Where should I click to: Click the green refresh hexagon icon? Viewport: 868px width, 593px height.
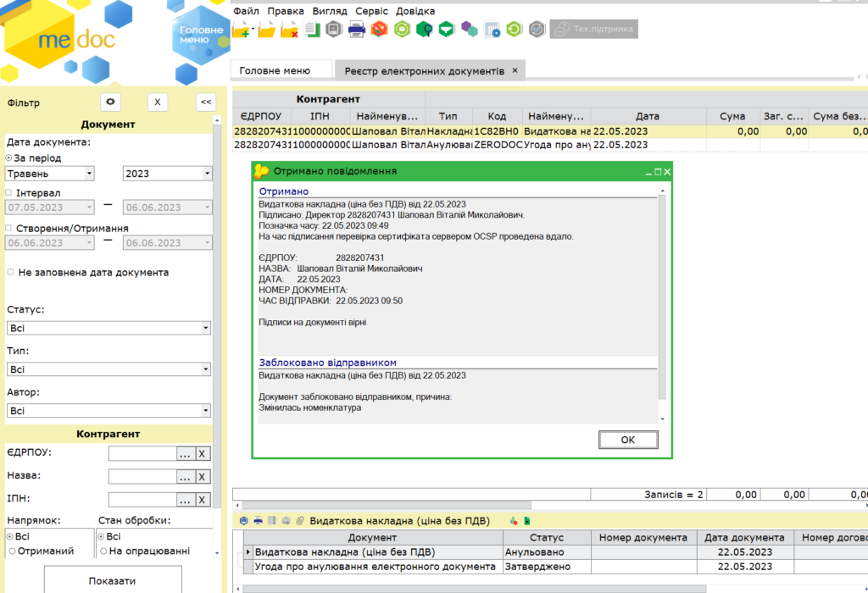[x=514, y=30]
